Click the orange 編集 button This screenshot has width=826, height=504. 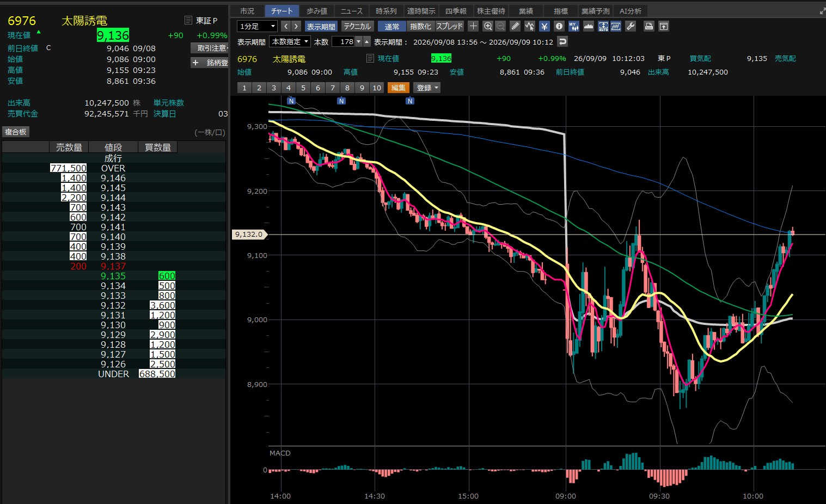(x=399, y=88)
